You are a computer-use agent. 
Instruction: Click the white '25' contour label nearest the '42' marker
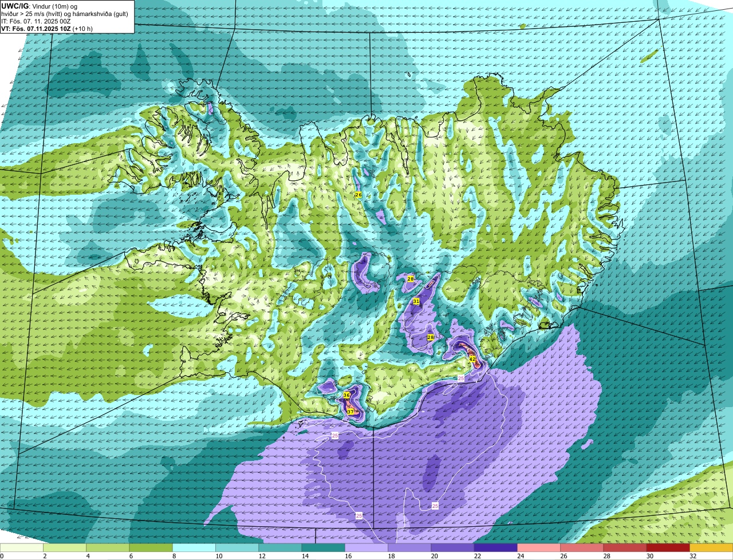click(x=460, y=378)
